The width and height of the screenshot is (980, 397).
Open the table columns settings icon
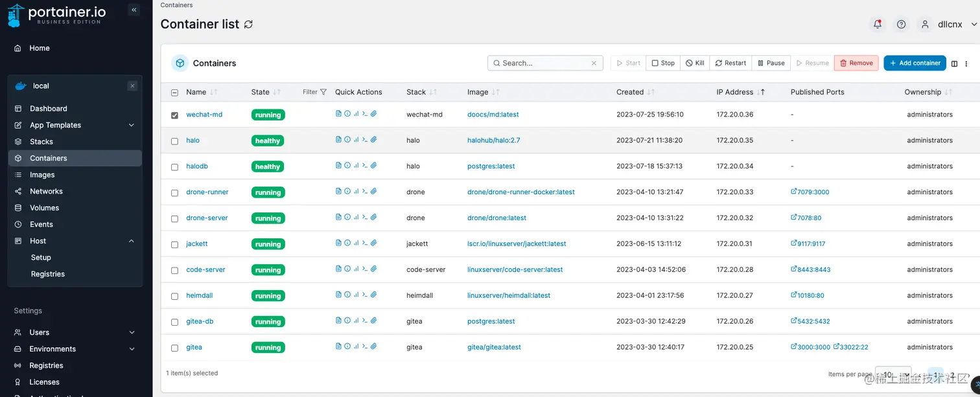pyautogui.click(x=954, y=63)
